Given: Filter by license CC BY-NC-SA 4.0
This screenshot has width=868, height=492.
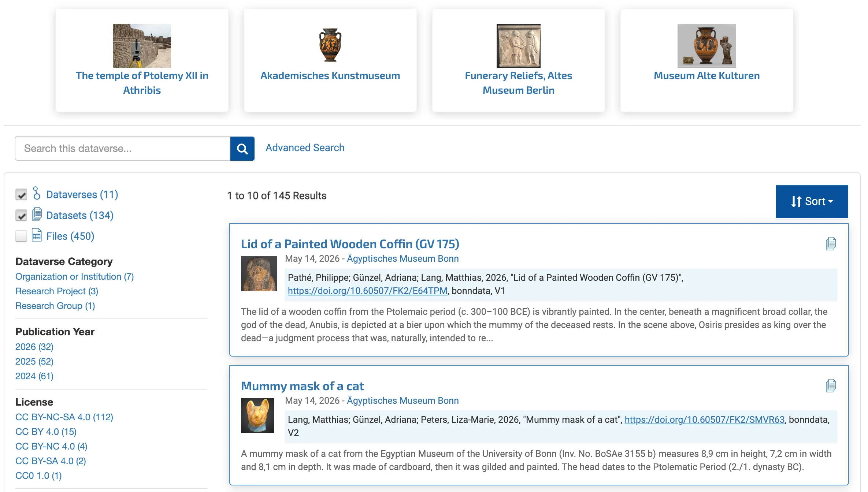Looking at the screenshot, I should pyautogui.click(x=64, y=417).
